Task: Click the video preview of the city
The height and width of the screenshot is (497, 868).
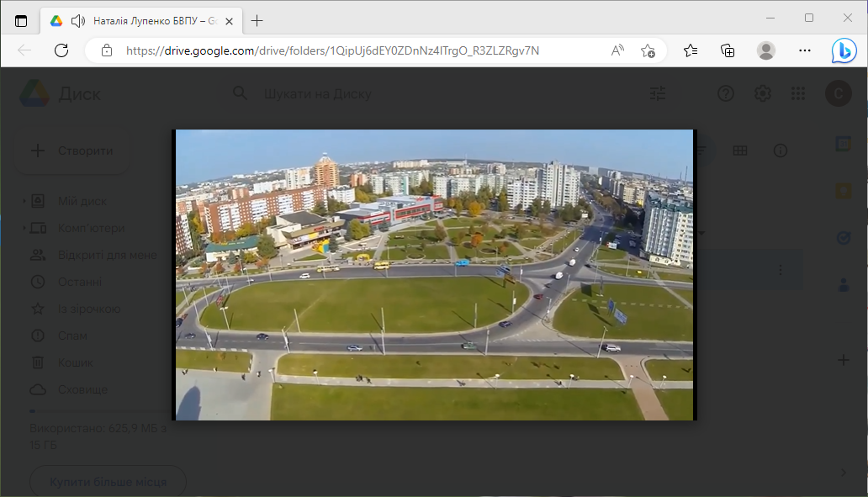Action: click(434, 275)
